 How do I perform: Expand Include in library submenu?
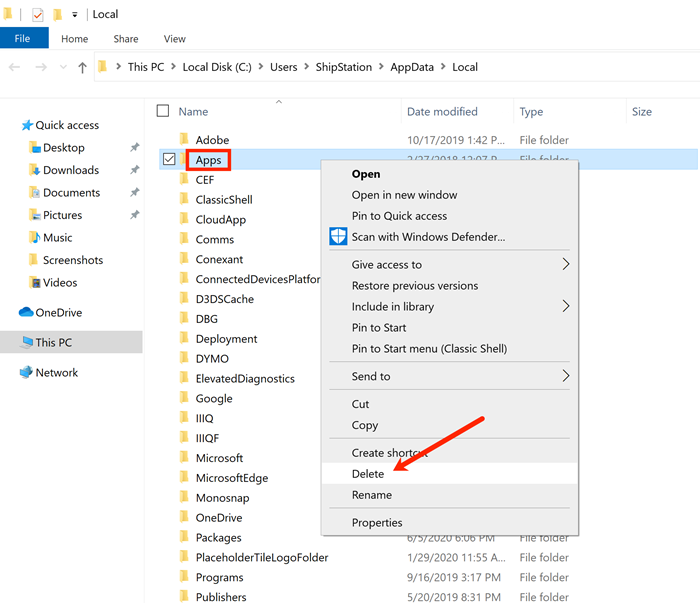coord(566,306)
